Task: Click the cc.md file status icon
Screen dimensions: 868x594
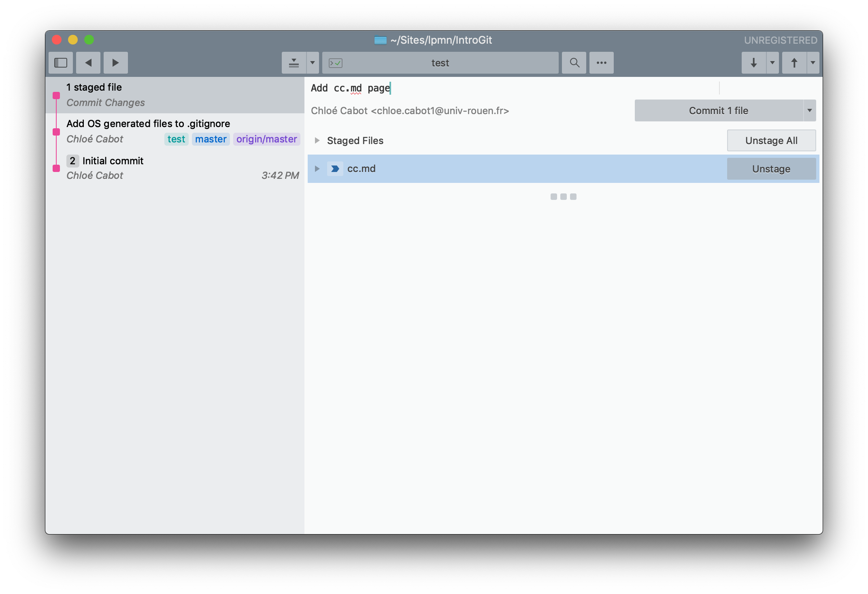Action: (x=335, y=169)
